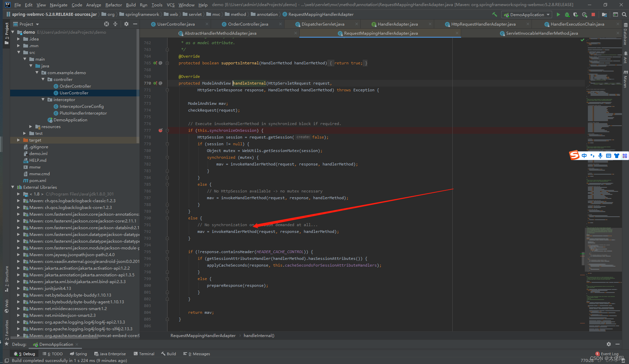This screenshot has width=629, height=364.
Task: Hide the Debug panel with minus icon
Action: tap(618, 344)
